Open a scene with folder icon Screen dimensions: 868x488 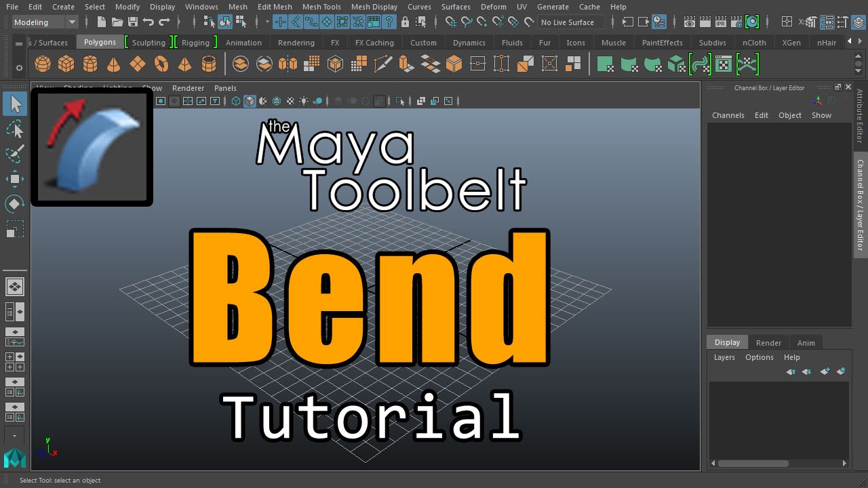pyautogui.click(x=117, y=22)
